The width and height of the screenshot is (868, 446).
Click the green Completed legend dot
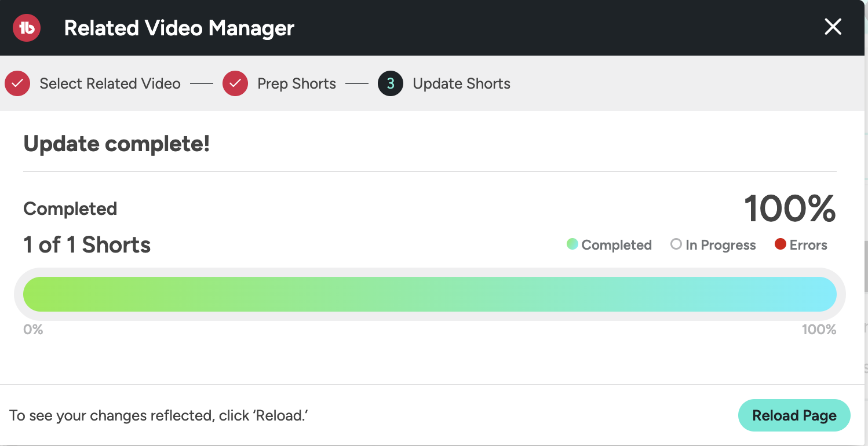click(572, 244)
